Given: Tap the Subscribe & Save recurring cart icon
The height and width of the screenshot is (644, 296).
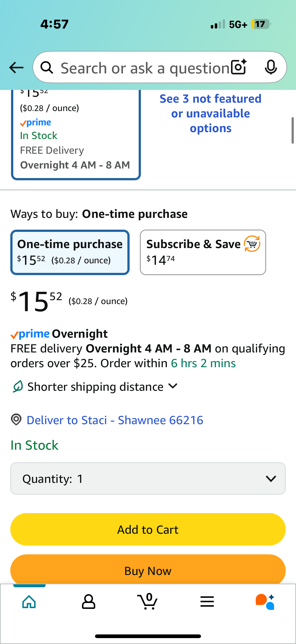Looking at the screenshot, I should [x=252, y=244].
